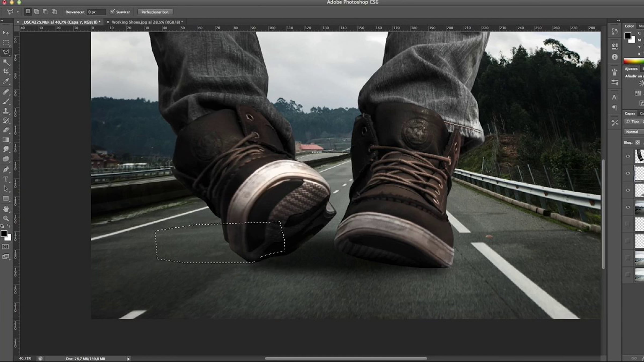Viewport: 644px width, 362px height.
Task: Click the Perfeccionar borde button
Action: coord(155,12)
